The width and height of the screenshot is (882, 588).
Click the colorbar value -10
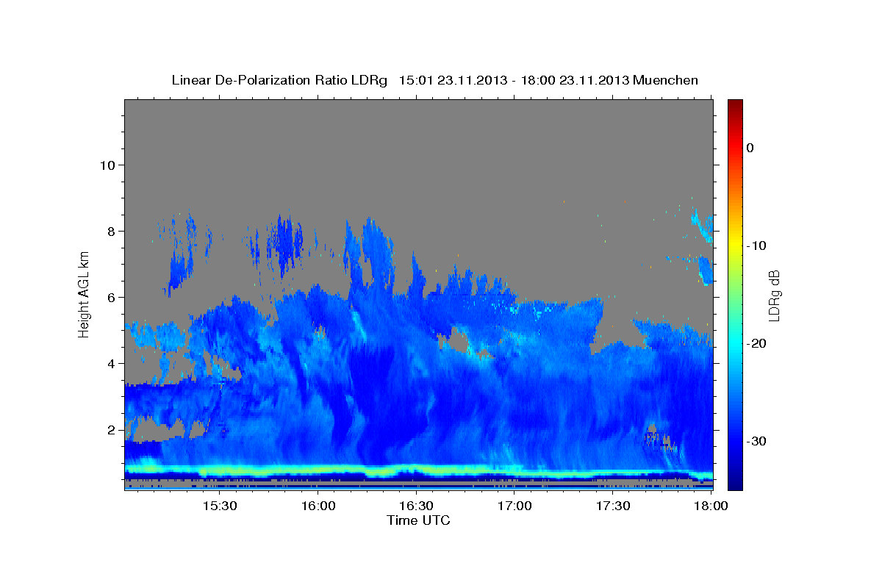pos(757,245)
